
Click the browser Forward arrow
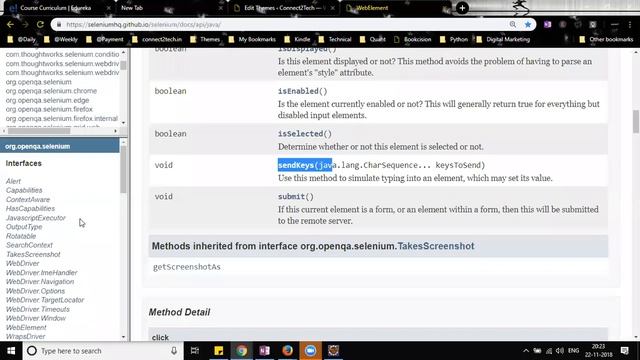(x=25, y=24)
